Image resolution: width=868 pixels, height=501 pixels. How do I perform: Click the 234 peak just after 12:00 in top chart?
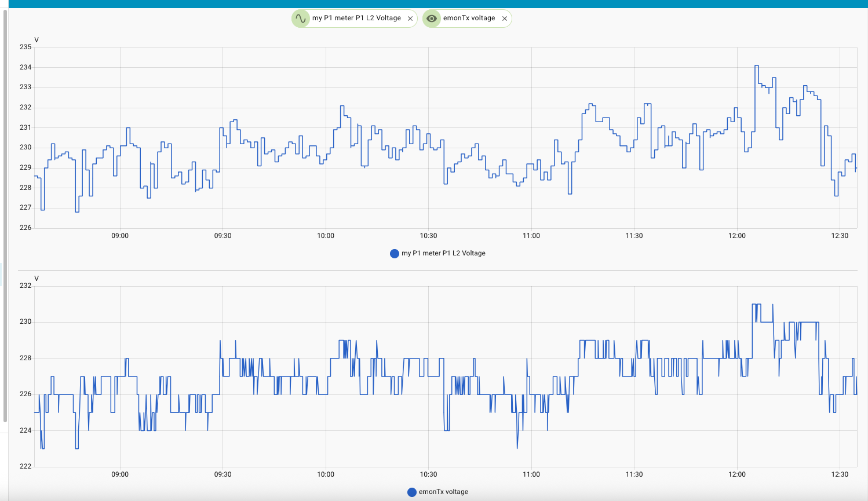[757, 66]
